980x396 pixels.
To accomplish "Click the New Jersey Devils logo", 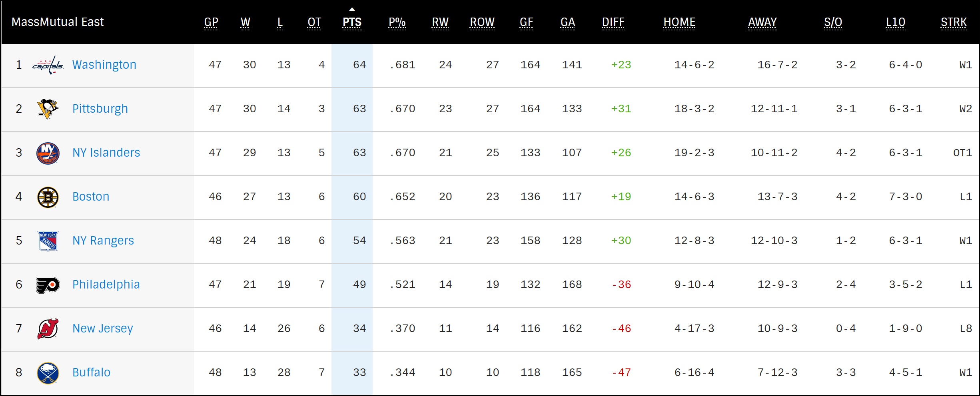I will tap(48, 329).
